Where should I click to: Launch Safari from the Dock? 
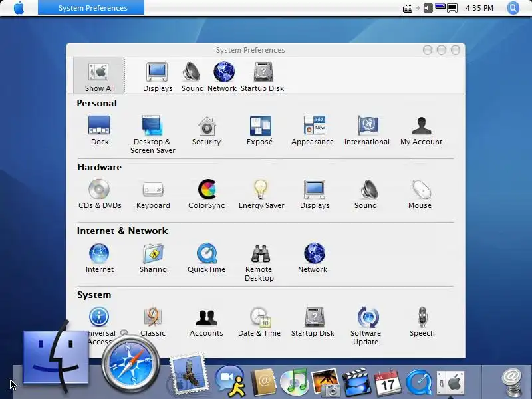pos(131,364)
